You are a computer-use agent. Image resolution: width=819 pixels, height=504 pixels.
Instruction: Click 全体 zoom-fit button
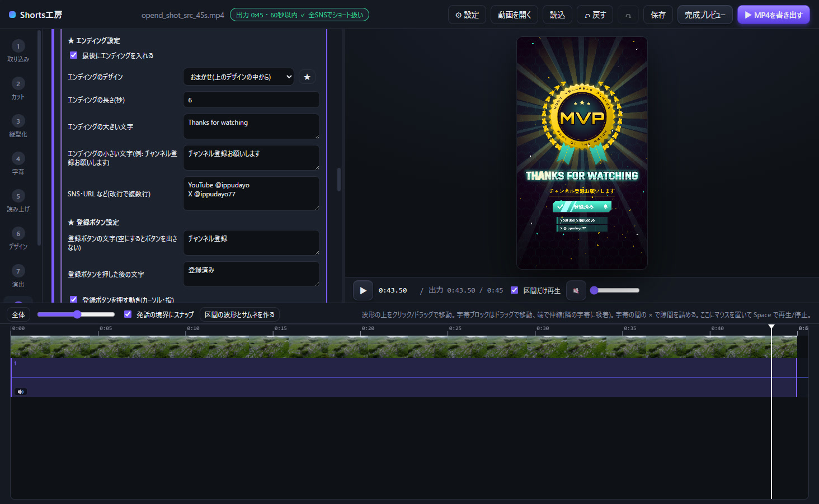tap(18, 314)
